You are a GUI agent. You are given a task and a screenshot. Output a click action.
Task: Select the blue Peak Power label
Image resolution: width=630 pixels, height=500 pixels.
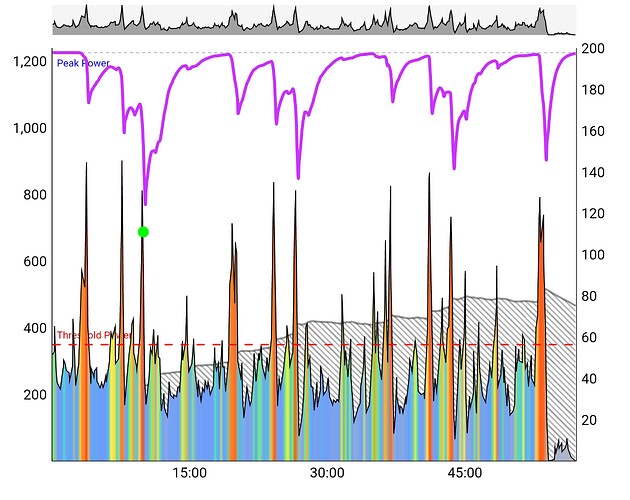(83, 63)
